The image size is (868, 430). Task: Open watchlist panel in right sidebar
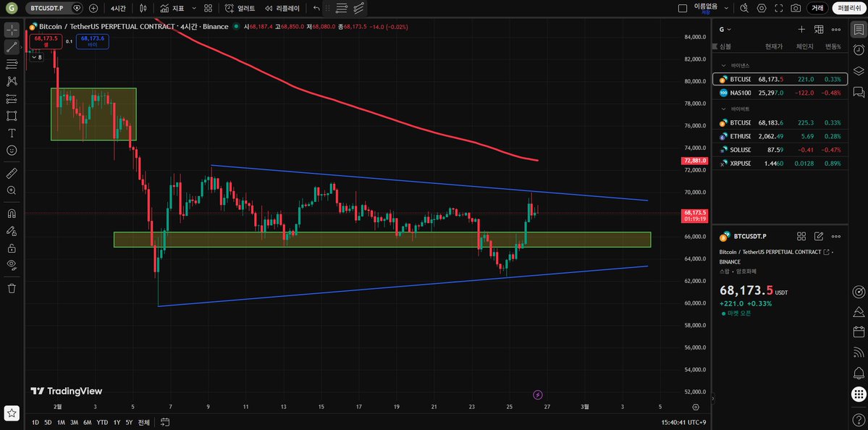[x=859, y=30]
